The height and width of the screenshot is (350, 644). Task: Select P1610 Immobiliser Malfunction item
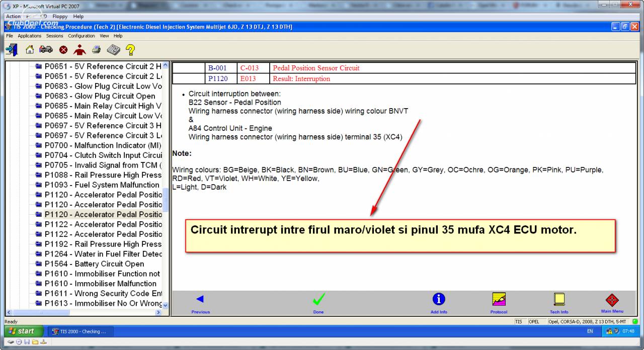tap(96, 284)
